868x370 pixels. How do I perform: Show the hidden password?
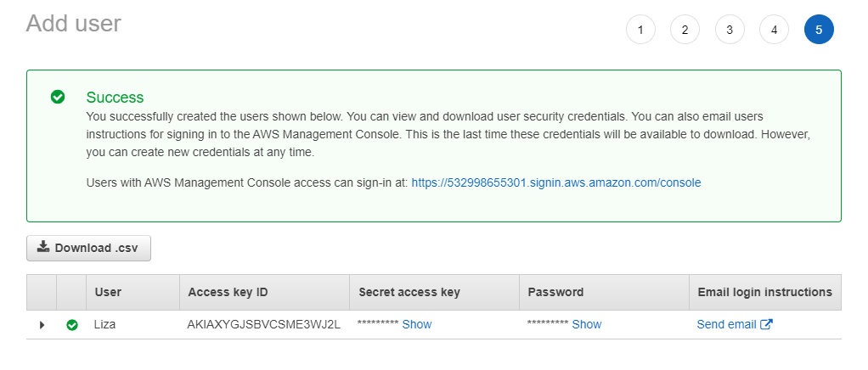[587, 324]
